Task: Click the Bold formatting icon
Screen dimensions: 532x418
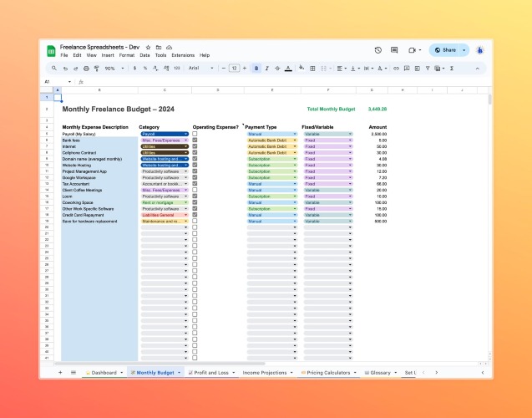Action: tap(256, 69)
